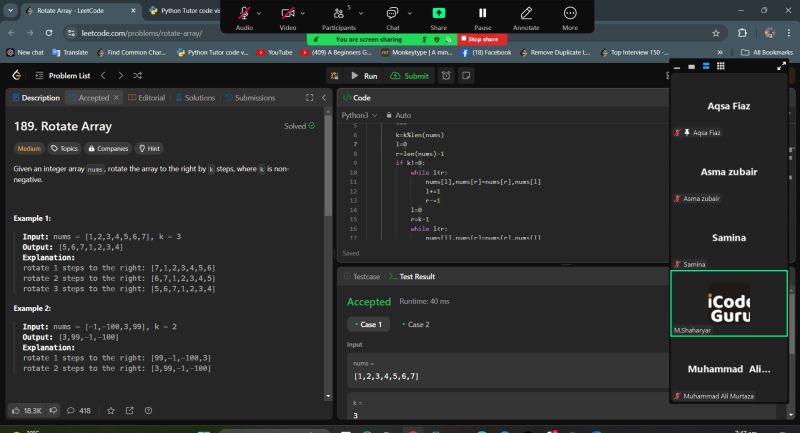The image size is (800, 433).
Task: Add the problem to favorites star
Action: 111,411
